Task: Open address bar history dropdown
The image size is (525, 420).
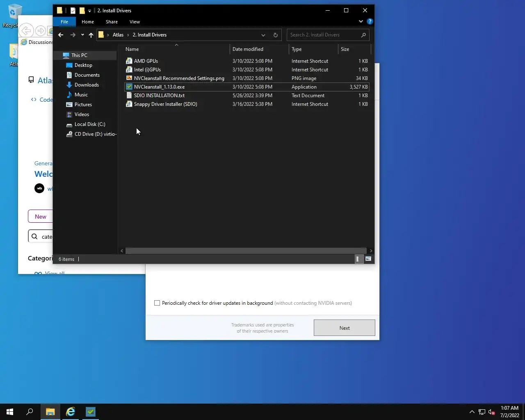Action: point(263,35)
